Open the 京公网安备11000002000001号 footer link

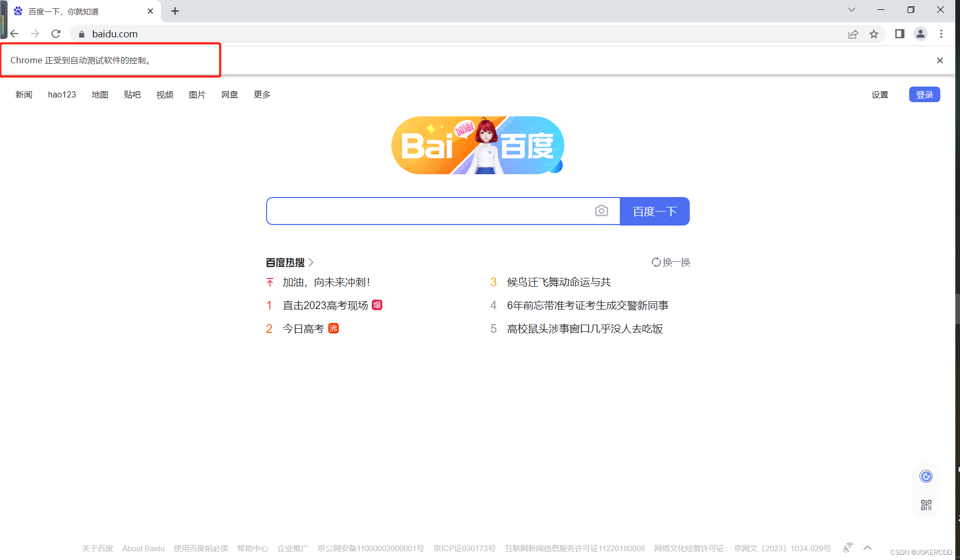point(371,549)
